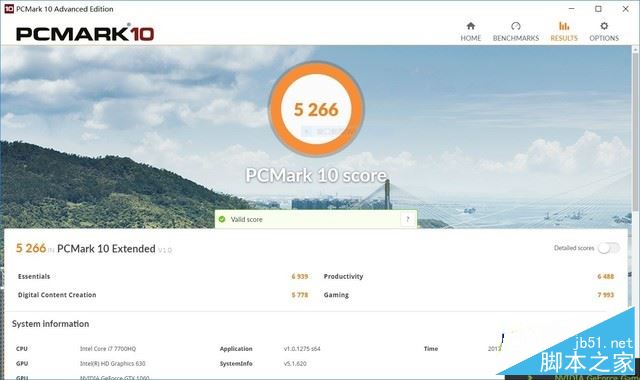Select the application version v1.0.1275 s64

click(x=302, y=349)
